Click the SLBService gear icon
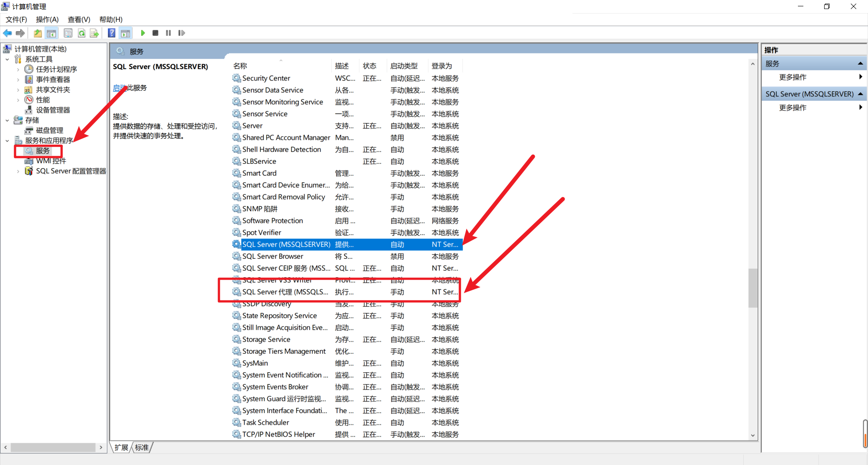Viewport: 868px width, 465px height. tap(236, 161)
